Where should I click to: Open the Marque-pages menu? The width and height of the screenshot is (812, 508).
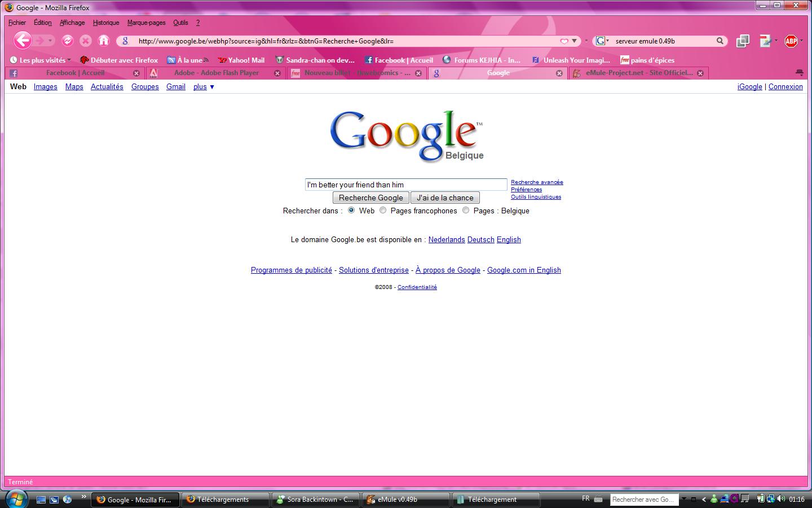click(147, 23)
